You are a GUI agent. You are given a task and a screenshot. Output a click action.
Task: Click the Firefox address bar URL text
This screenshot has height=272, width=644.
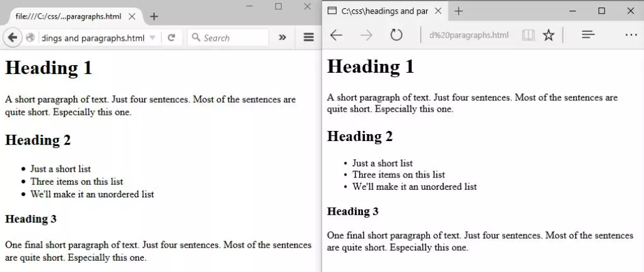pos(93,38)
